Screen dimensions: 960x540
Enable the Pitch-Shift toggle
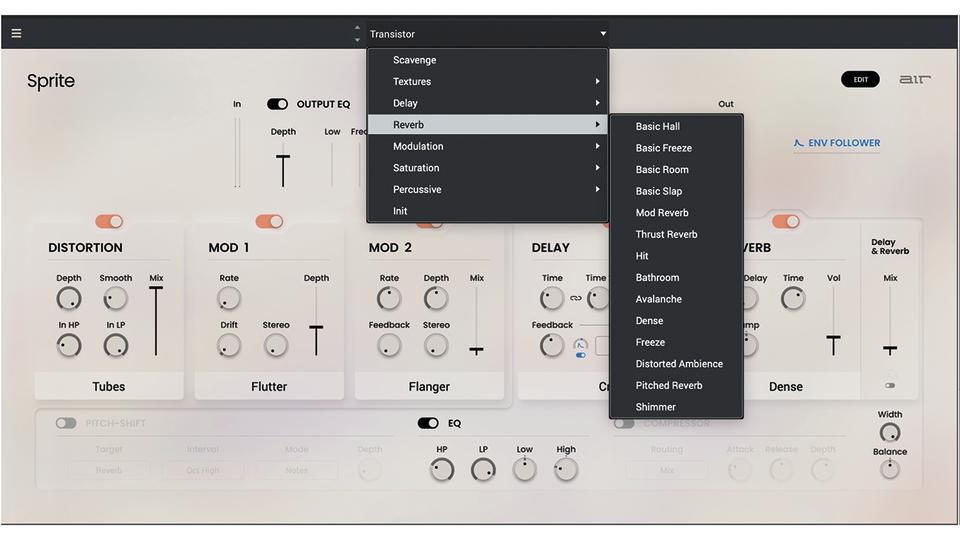point(66,423)
